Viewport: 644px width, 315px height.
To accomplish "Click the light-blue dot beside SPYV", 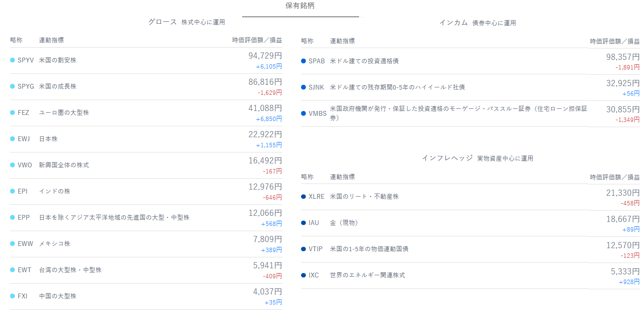I will point(12,60).
